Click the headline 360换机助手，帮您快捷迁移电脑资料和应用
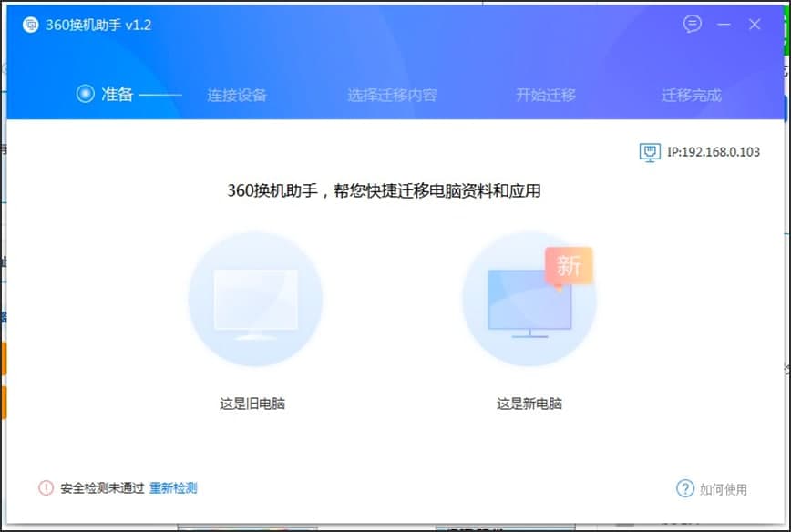This screenshot has height=532, width=791. 384,190
